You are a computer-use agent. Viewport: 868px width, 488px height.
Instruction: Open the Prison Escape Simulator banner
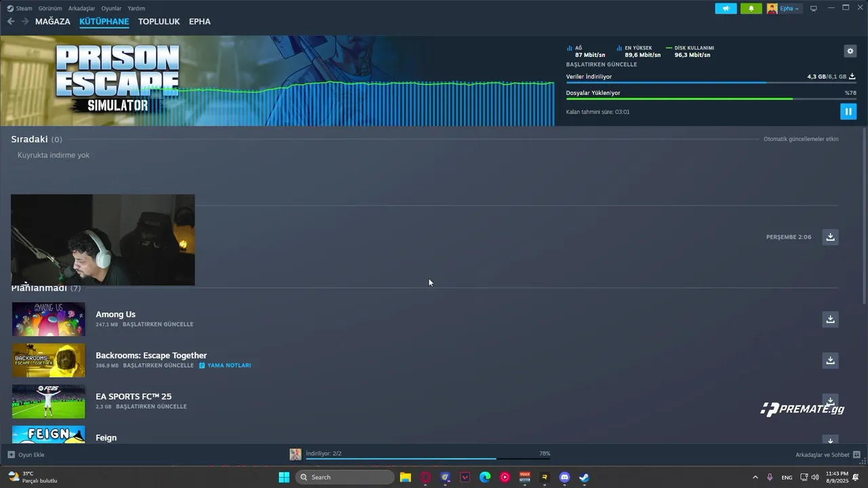[x=277, y=81]
